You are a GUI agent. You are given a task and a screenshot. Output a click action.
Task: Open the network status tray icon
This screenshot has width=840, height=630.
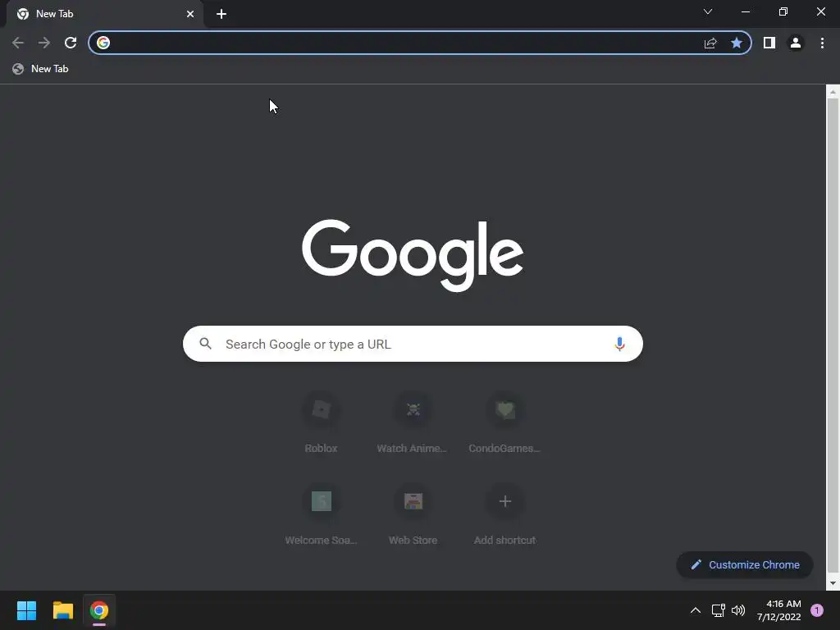718,610
